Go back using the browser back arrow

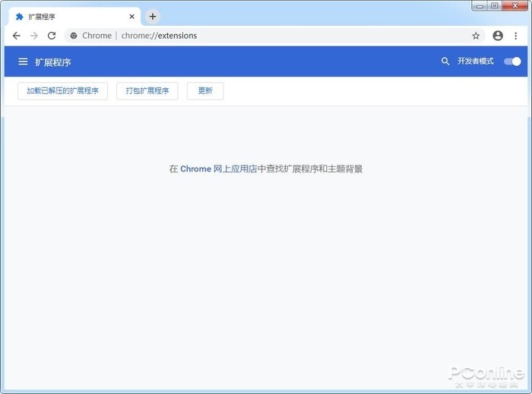point(16,36)
